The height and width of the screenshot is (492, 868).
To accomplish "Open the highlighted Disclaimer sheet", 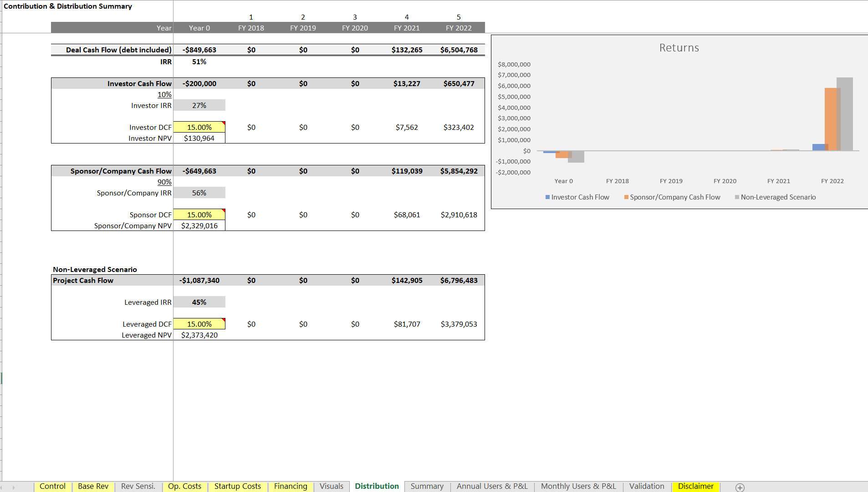I will 695,487.
